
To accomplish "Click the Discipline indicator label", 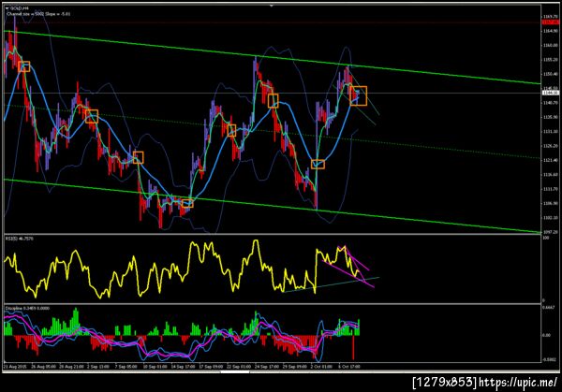I will (x=27, y=308).
